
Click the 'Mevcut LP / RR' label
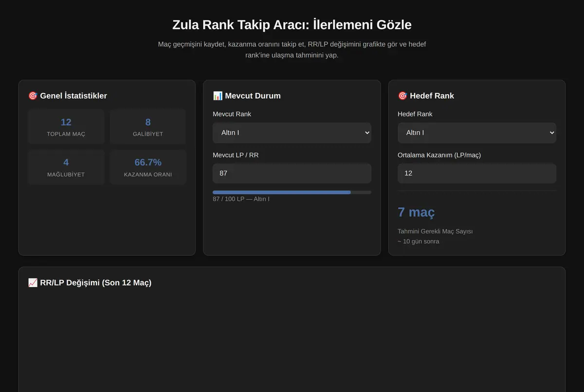pyautogui.click(x=236, y=155)
